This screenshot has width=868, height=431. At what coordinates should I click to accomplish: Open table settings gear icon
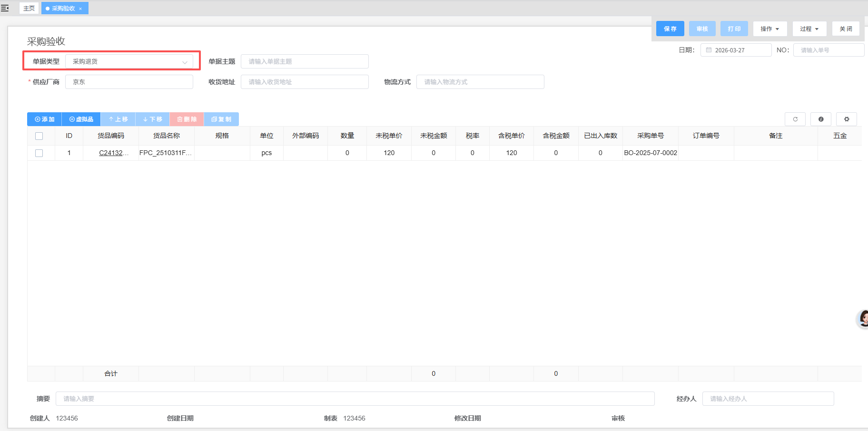click(846, 119)
